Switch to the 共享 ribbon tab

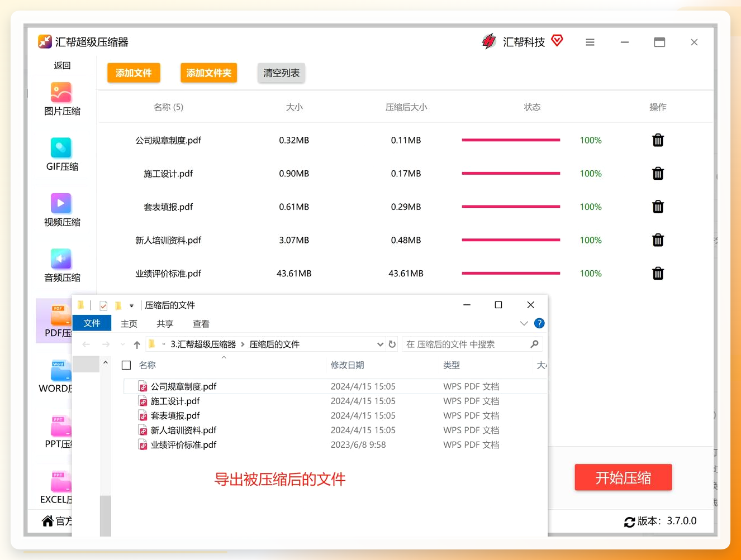pos(165,324)
